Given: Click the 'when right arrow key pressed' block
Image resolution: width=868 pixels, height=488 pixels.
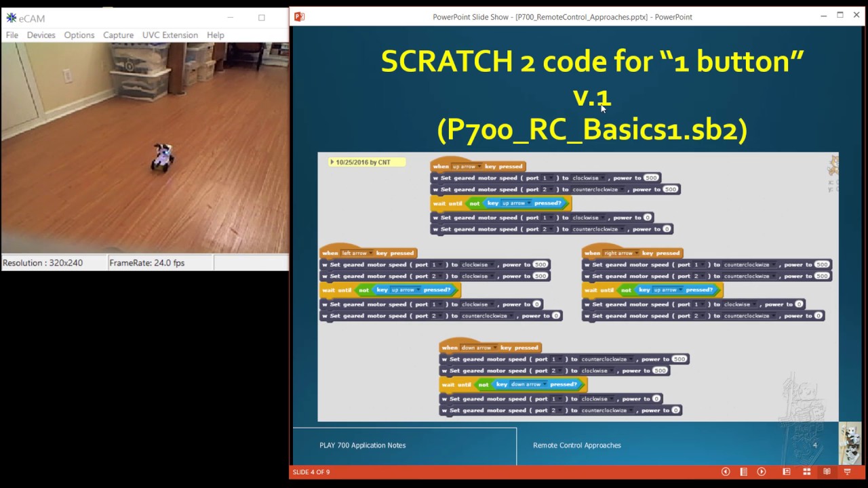Looking at the screenshot, I should [632, 251].
